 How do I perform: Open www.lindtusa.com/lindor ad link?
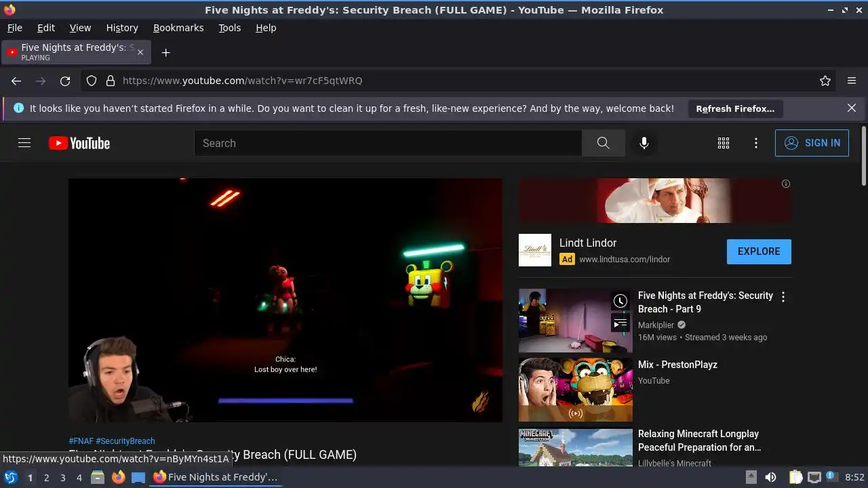pyautogui.click(x=625, y=259)
